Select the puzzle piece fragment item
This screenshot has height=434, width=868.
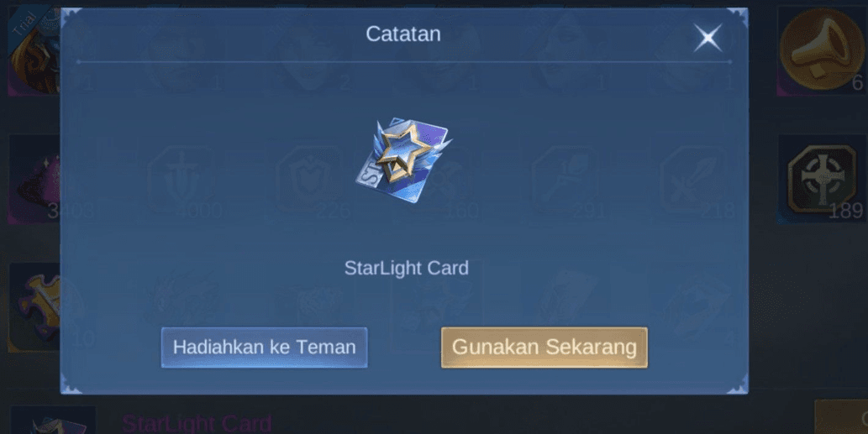(x=34, y=307)
